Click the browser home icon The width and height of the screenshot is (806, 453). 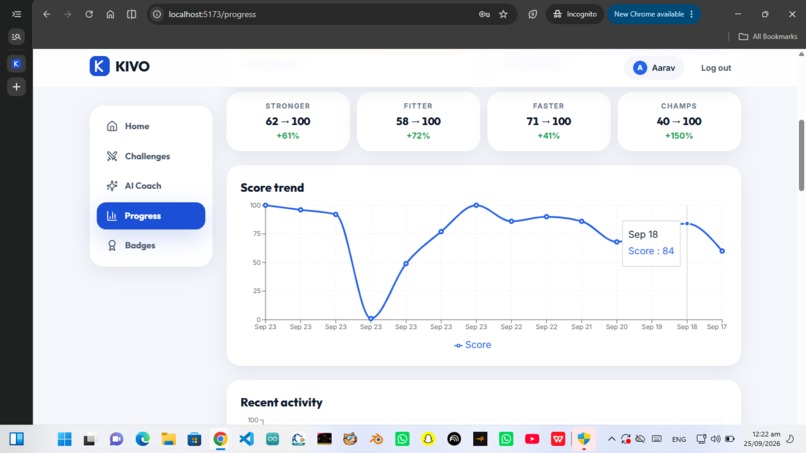point(110,14)
